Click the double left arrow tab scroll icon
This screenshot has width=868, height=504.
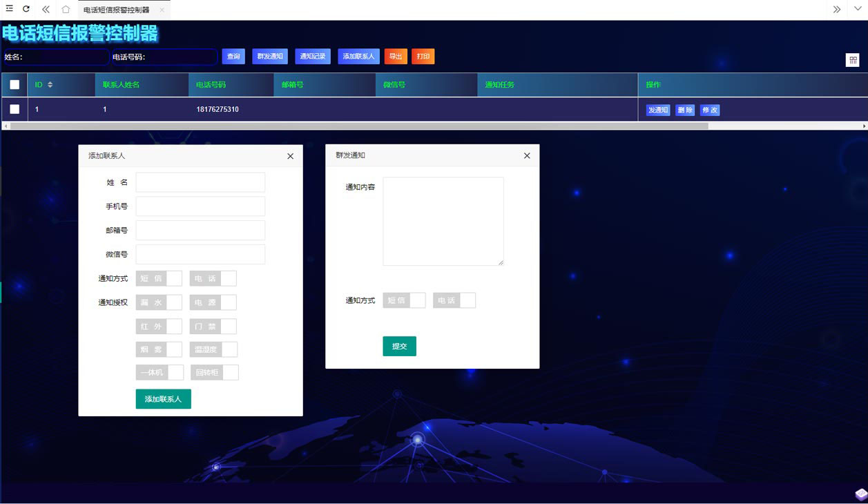pos(46,10)
